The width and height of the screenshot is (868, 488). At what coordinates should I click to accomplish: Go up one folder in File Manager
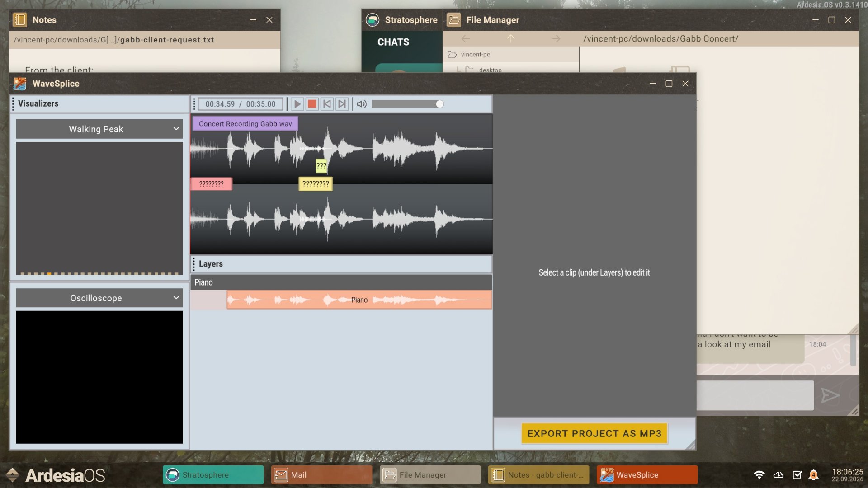coord(510,39)
